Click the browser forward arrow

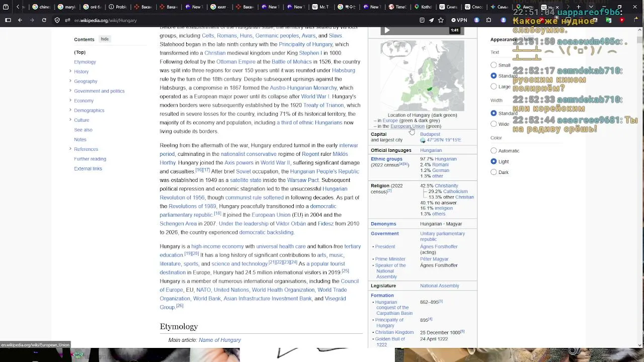tap(32, 20)
